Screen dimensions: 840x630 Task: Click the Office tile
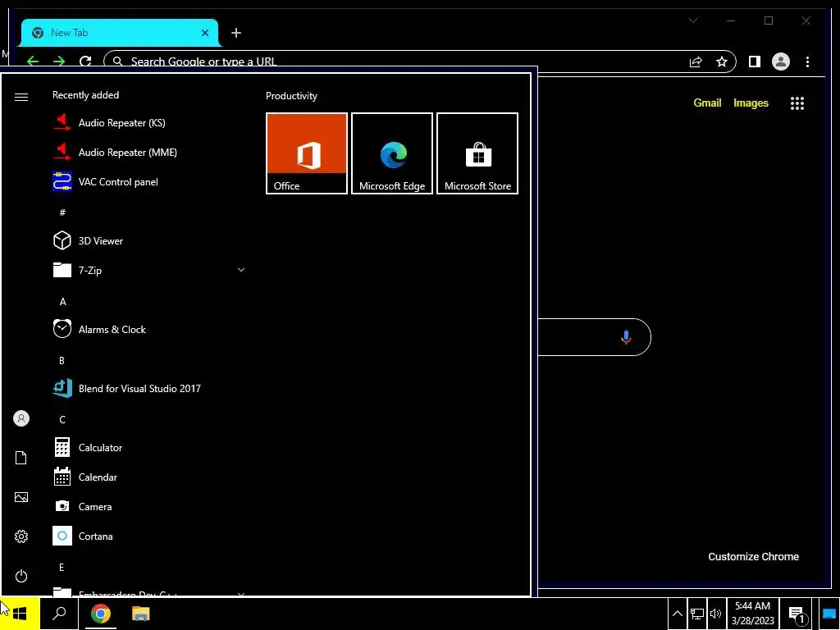pyautogui.click(x=307, y=153)
